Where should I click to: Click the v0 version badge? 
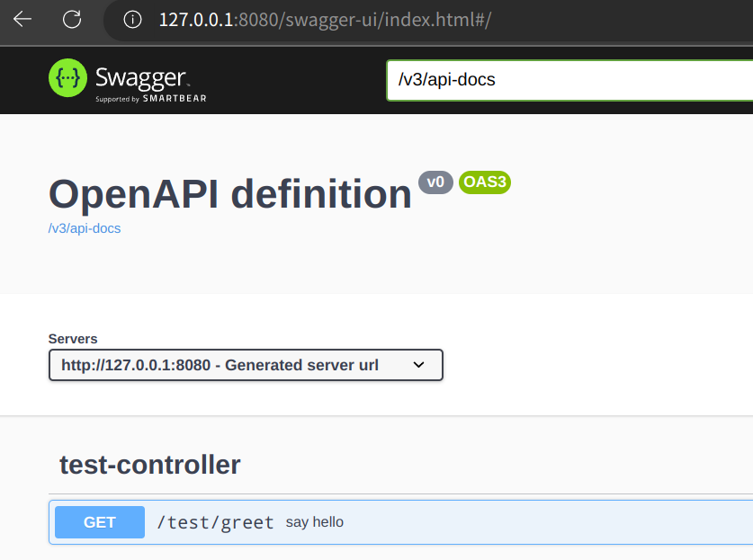pyautogui.click(x=435, y=182)
